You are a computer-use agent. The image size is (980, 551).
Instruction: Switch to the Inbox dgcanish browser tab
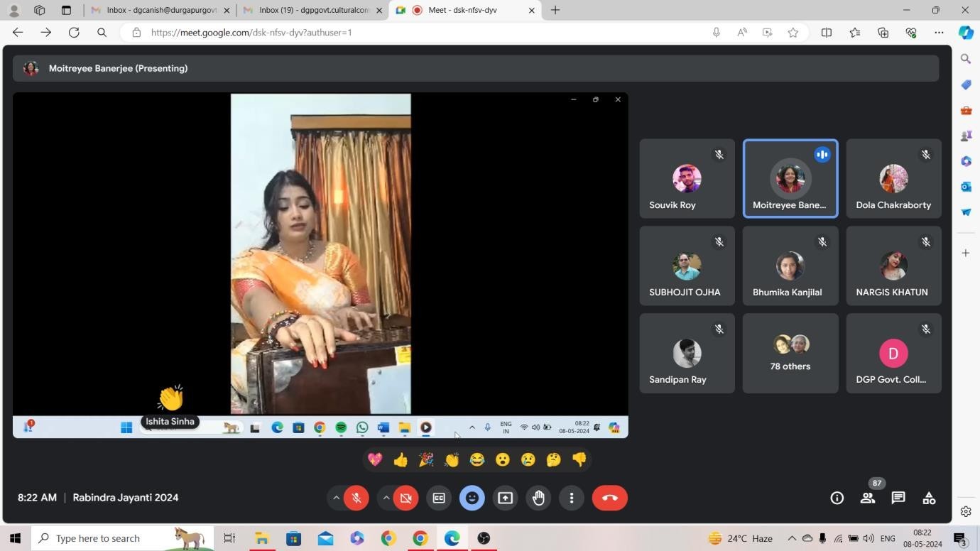click(x=160, y=10)
